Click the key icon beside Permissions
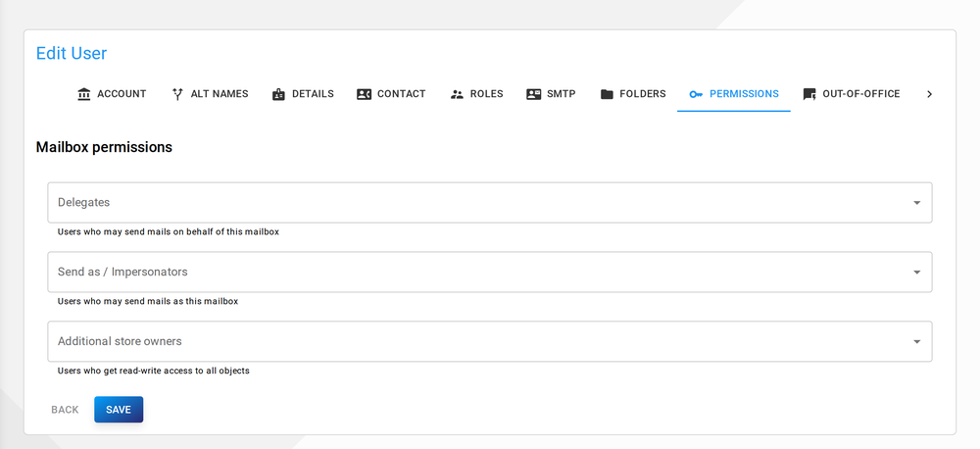The height and width of the screenshot is (449, 980). coord(696,94)
